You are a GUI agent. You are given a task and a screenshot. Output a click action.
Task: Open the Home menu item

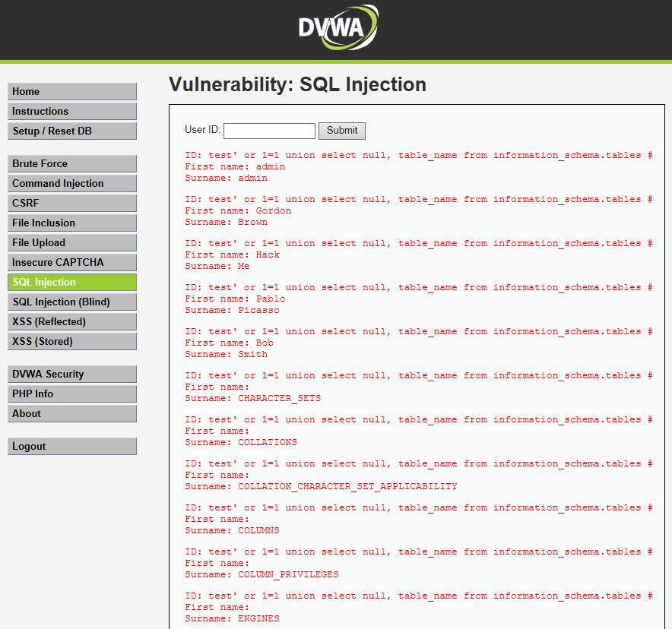72,92
